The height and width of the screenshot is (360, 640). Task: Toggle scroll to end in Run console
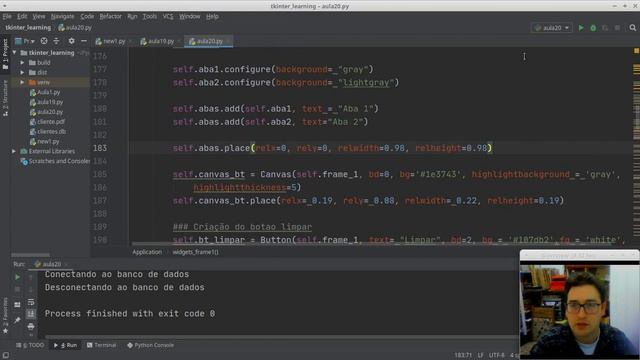pos(31,314)
